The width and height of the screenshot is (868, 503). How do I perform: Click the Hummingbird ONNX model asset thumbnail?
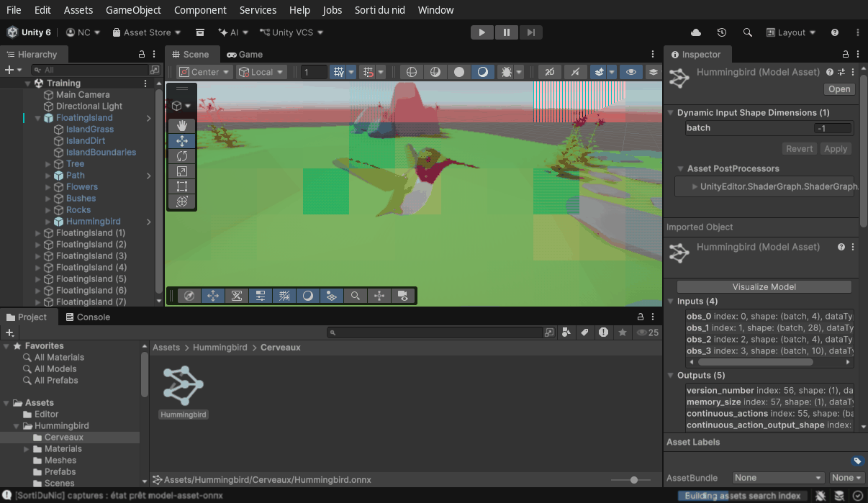(x=184, y=386)
